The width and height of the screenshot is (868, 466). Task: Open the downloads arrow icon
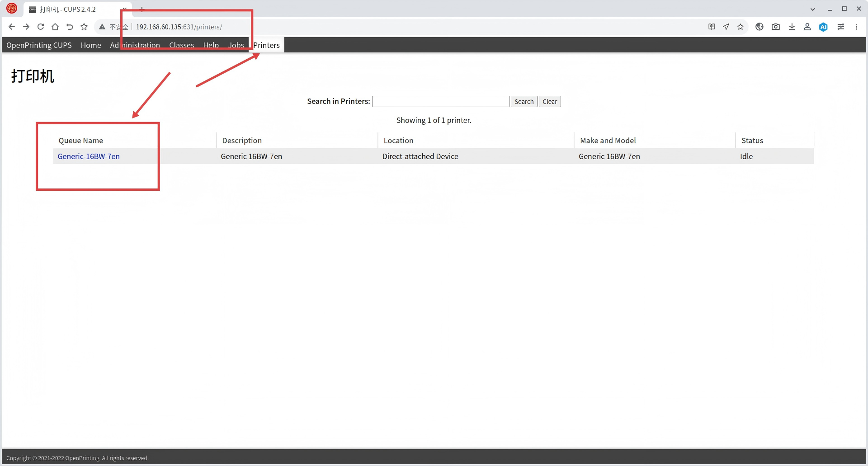(792, 27)
